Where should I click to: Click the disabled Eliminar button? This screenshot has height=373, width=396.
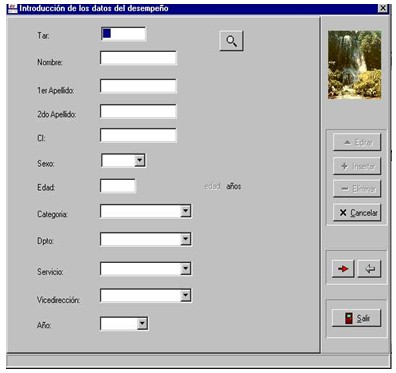pyautogui.click(x=357, y=189)
